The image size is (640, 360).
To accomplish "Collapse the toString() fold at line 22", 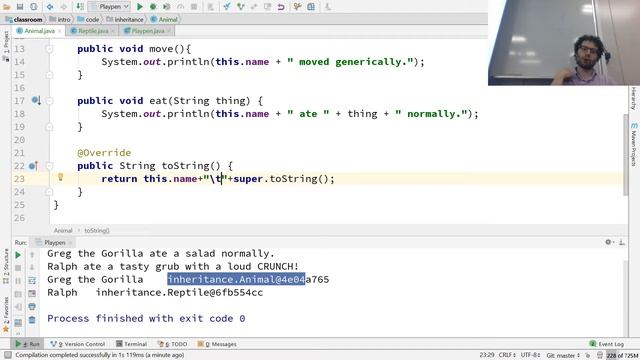I will [49, 166].
